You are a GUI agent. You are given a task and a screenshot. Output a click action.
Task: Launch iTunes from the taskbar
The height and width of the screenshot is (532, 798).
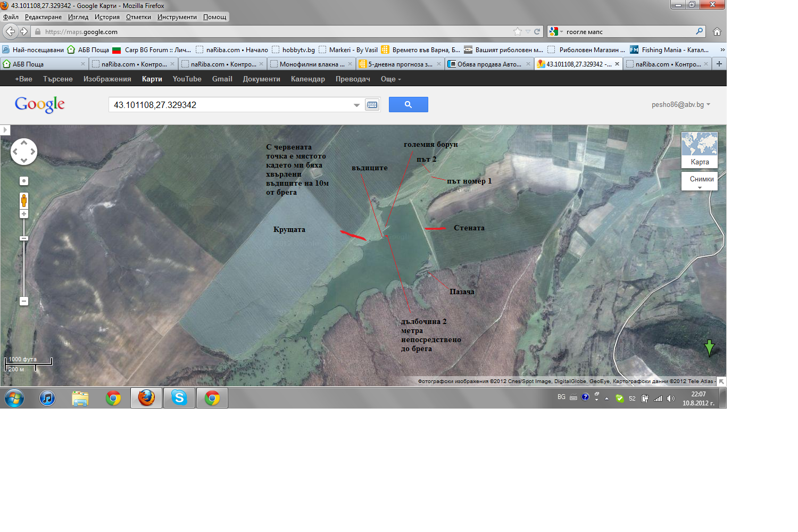(x=47, y=398)
